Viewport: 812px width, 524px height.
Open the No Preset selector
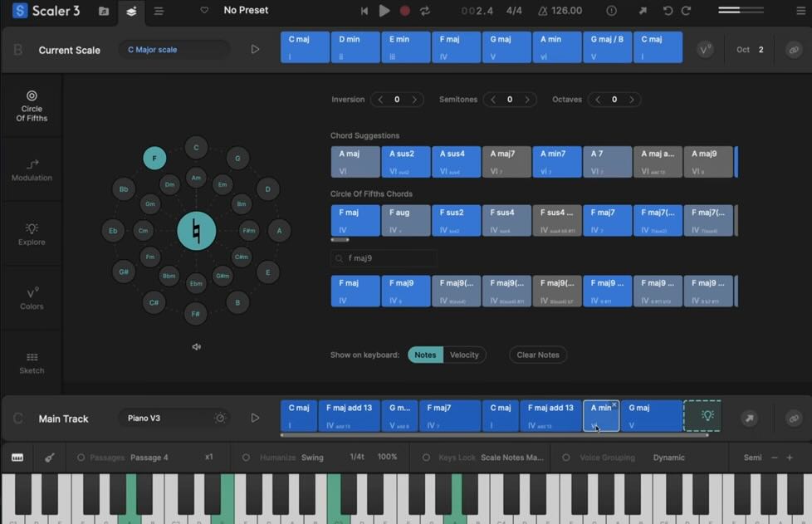(246, 11)
